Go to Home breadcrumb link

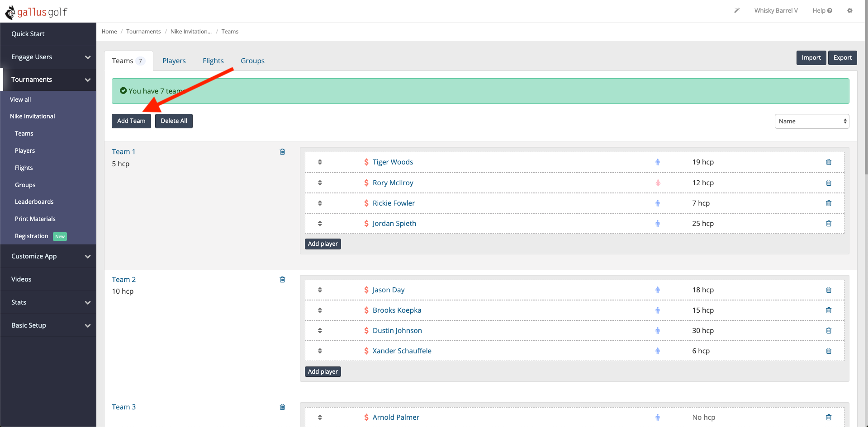pyautogui.click(x=109, y=32)
